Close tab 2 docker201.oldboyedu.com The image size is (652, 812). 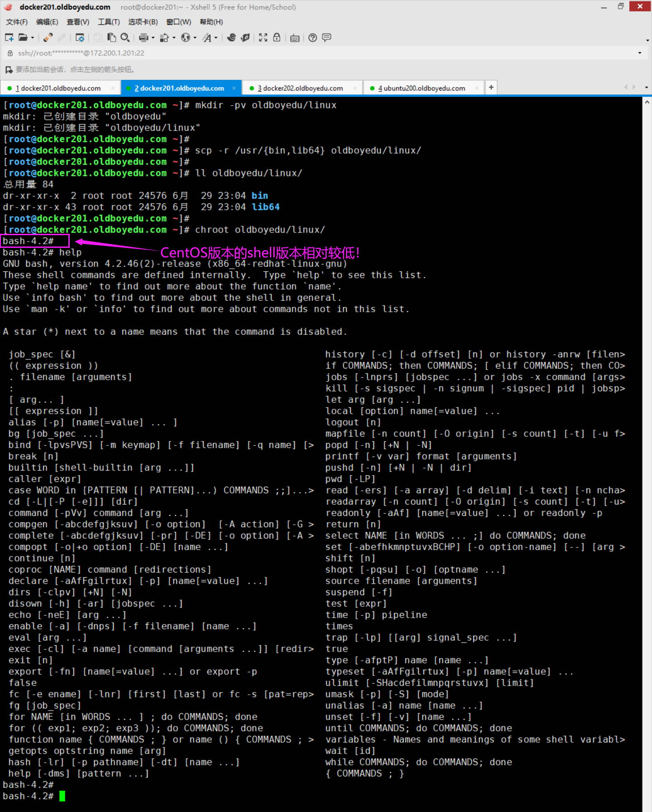point(234,88)
